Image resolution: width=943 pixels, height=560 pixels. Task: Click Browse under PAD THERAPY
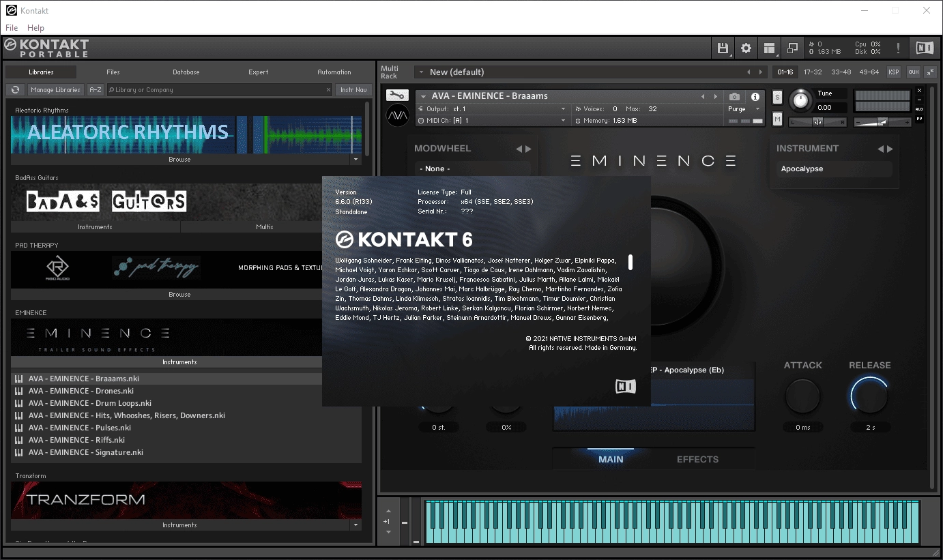pyautogui.click(x=180, y=295)
